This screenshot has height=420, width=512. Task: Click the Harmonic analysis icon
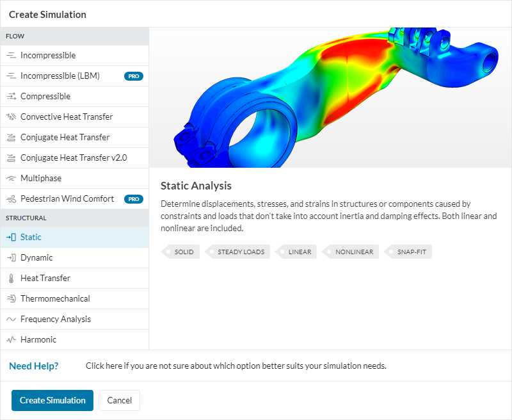click(11, 340)
